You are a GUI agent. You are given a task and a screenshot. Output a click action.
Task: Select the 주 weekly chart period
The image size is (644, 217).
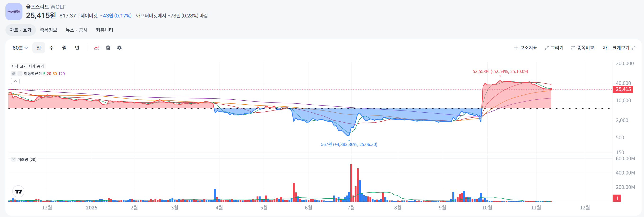[x=52, y=48]
